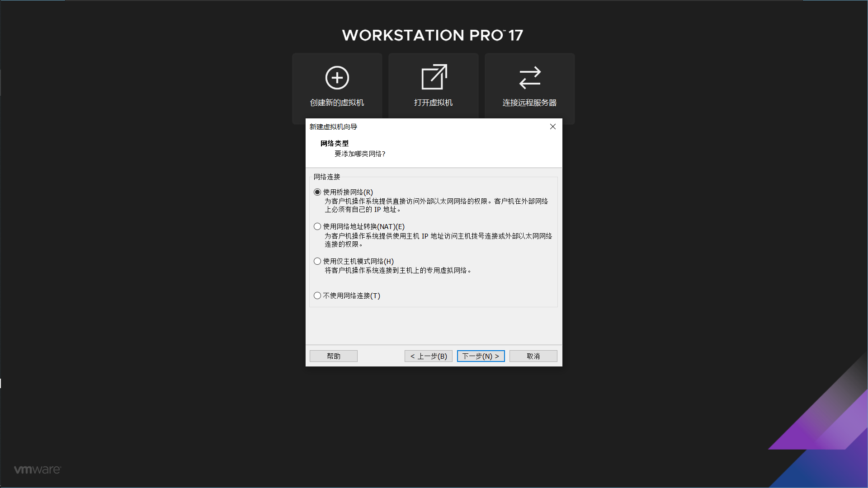This screenshot has height=488, width=868.
Task: Proceed with 下一步(N) button
Action: click(x=481, y=356)
